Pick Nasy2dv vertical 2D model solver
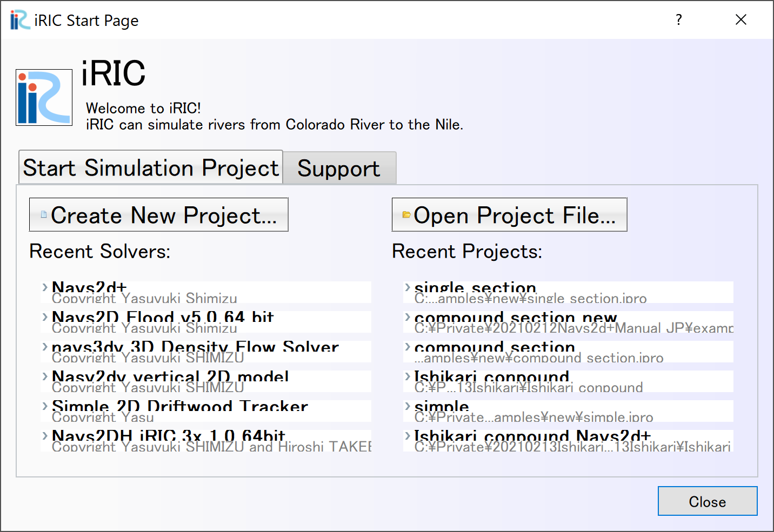The image size is (774, 532). (x=206, y=381)
